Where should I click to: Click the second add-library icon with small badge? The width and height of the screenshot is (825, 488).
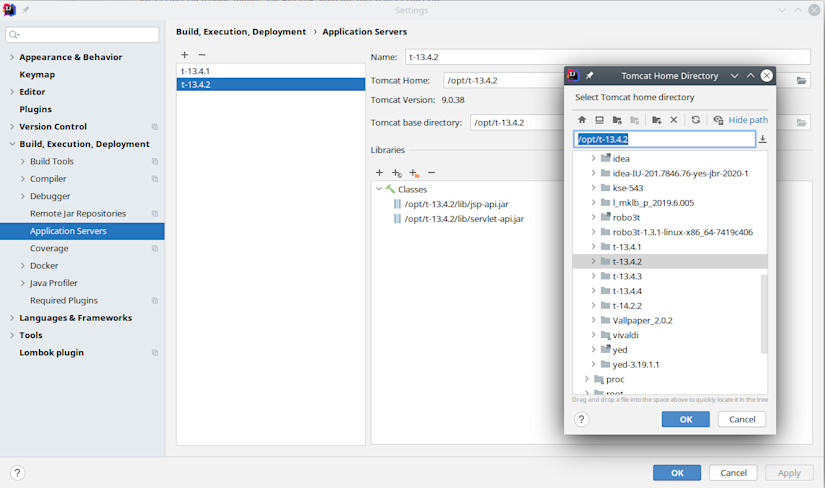pyautogui.click(x=397, y=173)
